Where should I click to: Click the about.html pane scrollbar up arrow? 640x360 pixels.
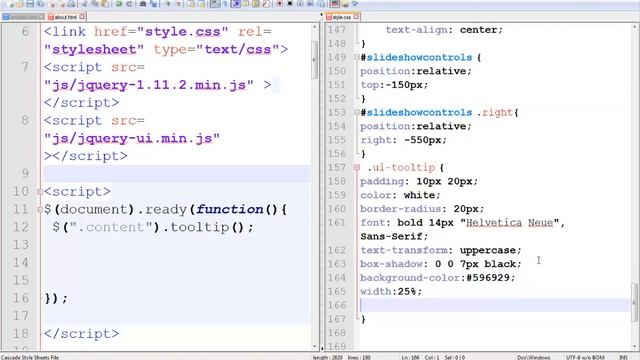(x=315, y=27)
